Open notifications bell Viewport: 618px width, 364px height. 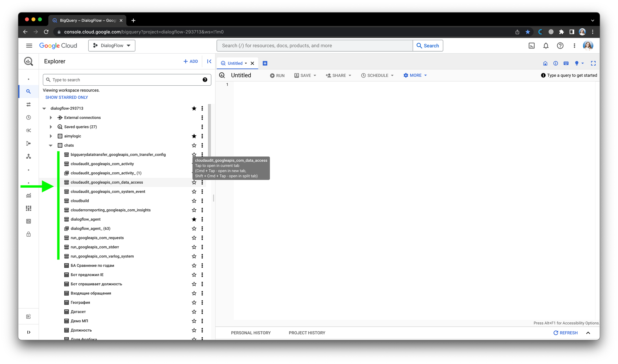click(546, 46)
